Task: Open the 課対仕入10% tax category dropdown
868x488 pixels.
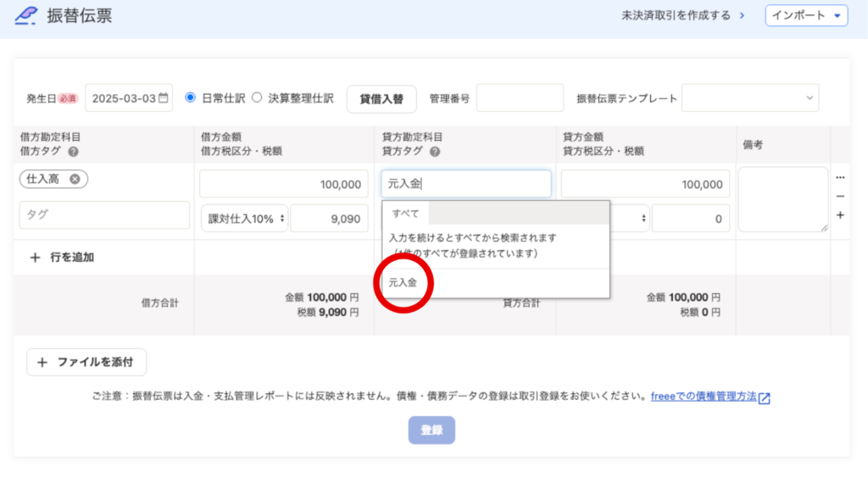Action: point(244,219)
